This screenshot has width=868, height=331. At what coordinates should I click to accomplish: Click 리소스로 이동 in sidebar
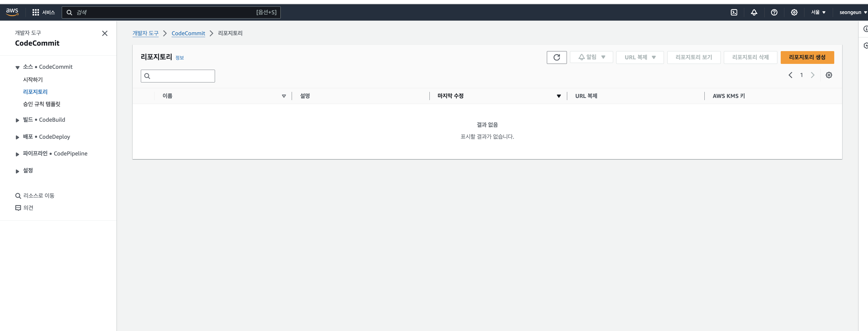[39, 196]
